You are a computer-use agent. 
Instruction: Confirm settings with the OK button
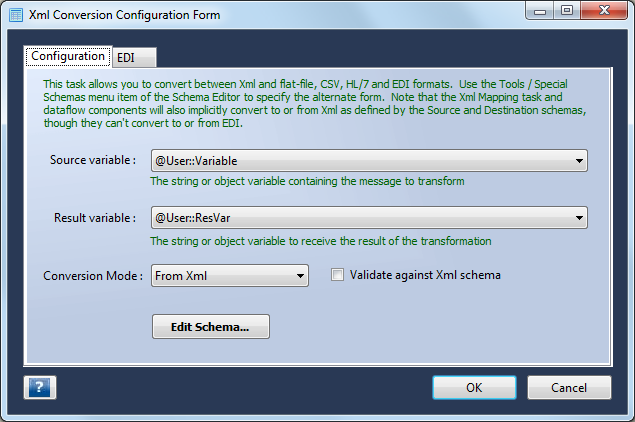[474, 388]
